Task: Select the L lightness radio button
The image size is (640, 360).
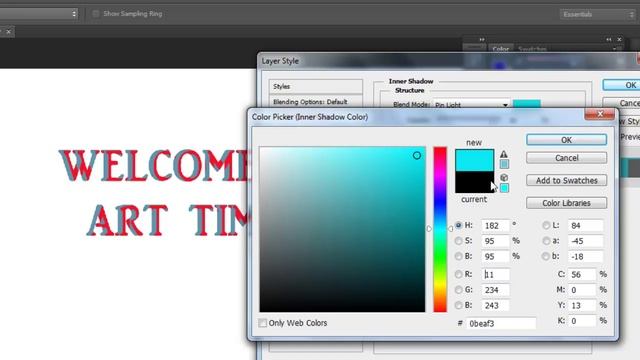Action: [x=546, y=225]
